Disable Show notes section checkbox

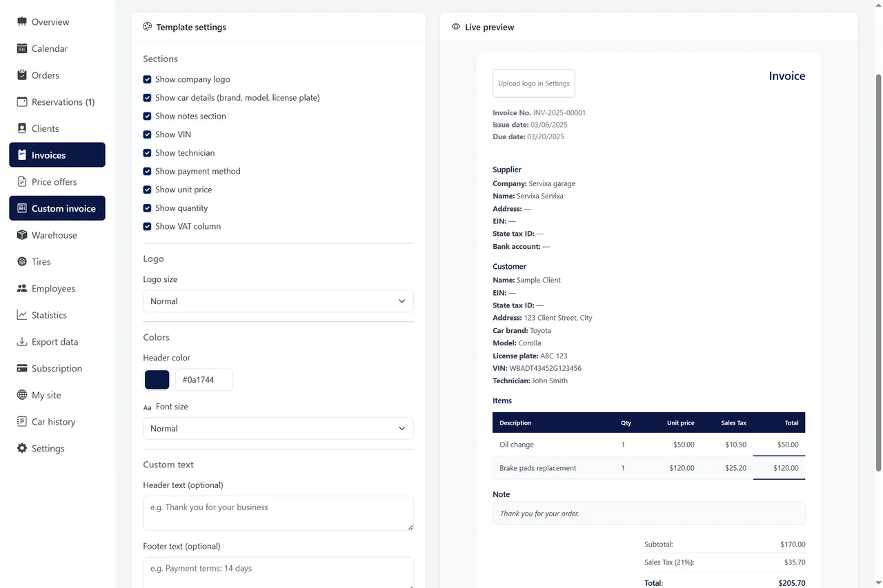point(147,116)
